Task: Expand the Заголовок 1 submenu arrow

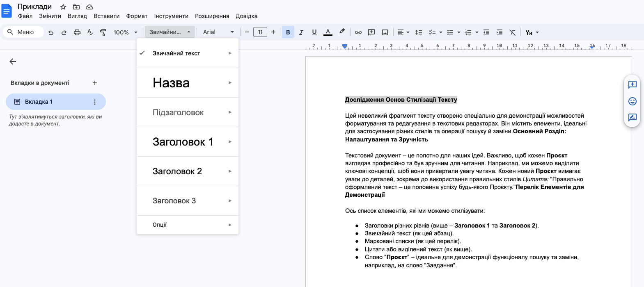Action: (230, 142)
